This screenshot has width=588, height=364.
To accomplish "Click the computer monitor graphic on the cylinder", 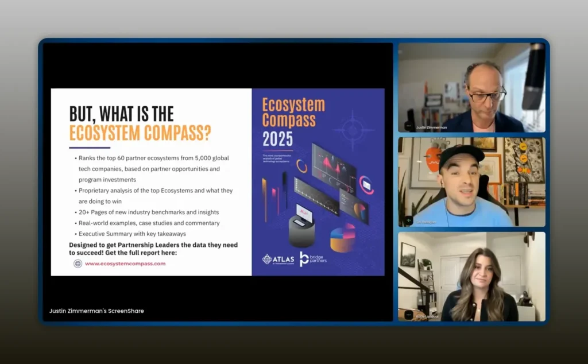I will [x=304, y=213].
